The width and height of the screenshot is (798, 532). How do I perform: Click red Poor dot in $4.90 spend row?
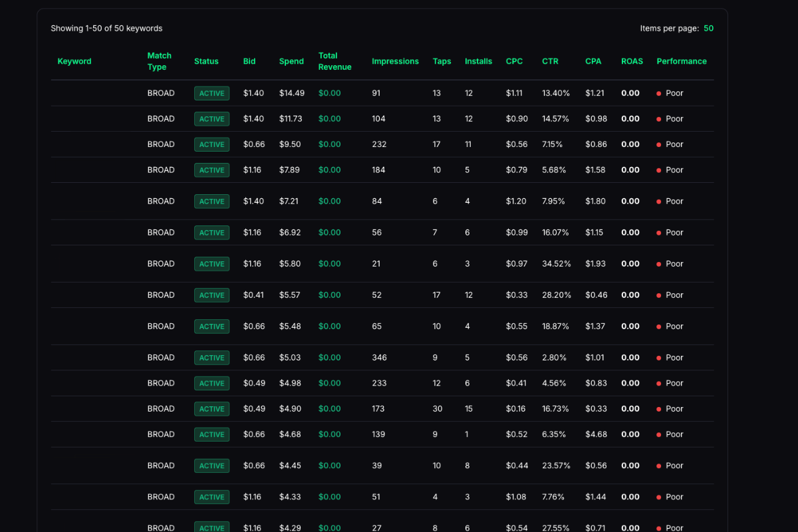pyautogui.click(x=658, y=409)
